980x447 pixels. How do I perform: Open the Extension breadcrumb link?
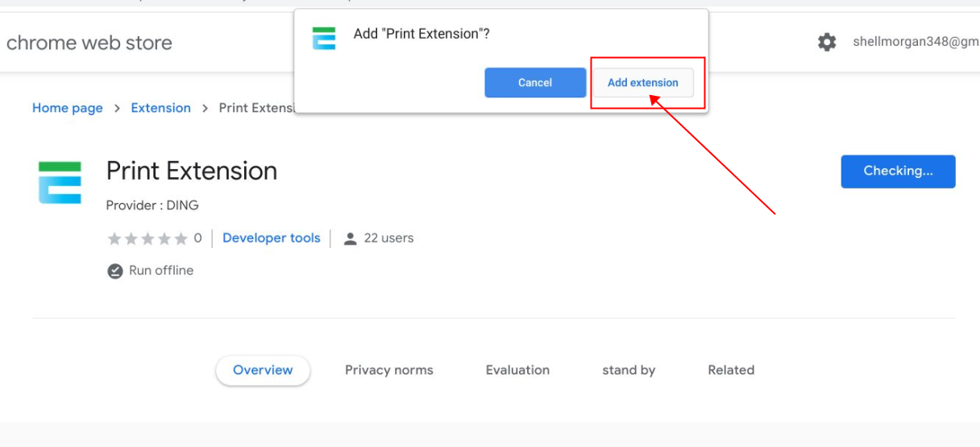click(x=161, y=108)
